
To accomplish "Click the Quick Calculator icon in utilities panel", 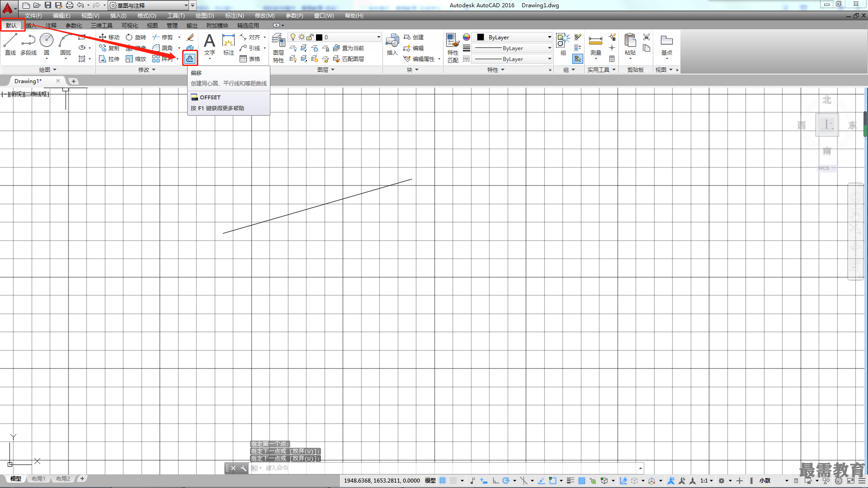I will coord(612,59).
